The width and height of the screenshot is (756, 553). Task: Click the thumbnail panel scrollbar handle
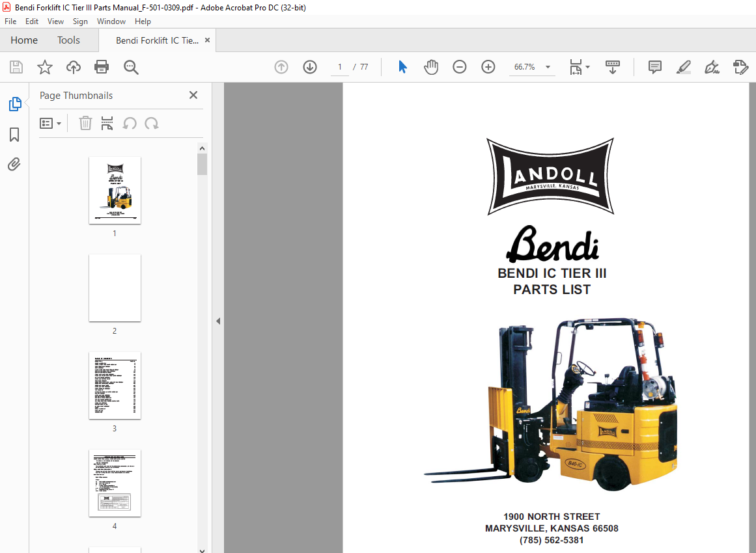point(202,164)
